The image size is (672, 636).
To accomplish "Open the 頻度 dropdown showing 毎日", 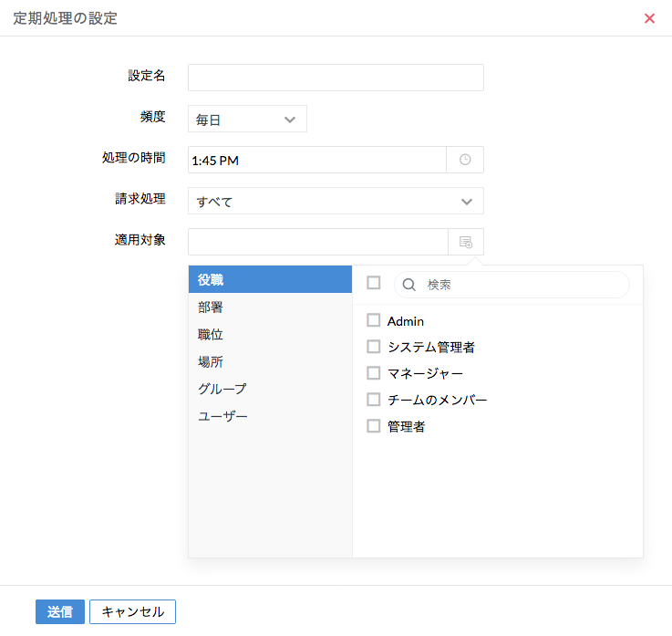I will tap(247, 120).
